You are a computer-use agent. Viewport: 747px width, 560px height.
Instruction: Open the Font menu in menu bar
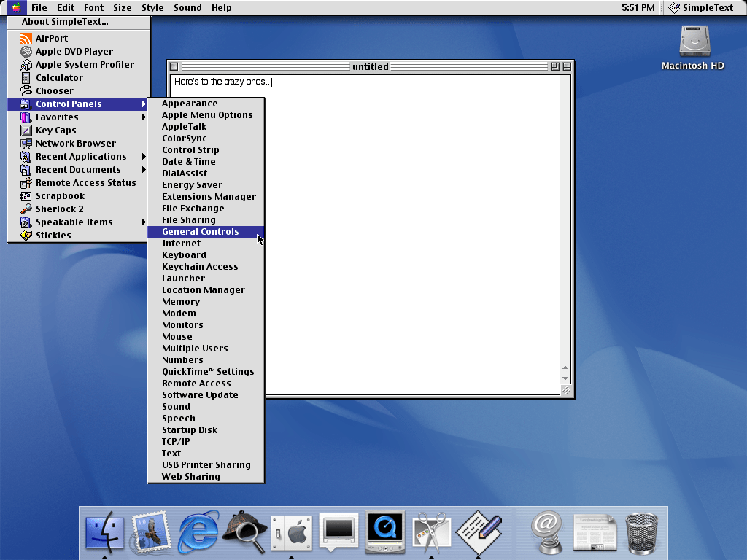(93, 8)
